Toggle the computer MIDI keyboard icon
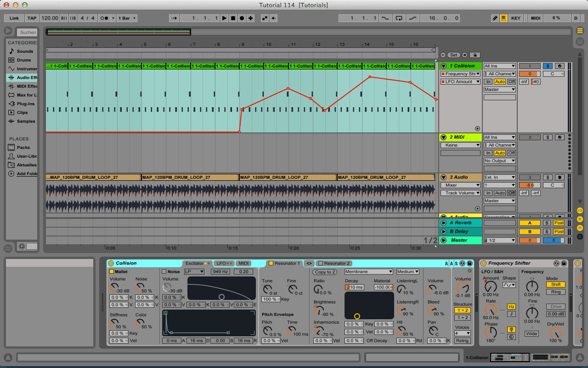Viewport: 588px width, 368px height. (x=503, y=18)
